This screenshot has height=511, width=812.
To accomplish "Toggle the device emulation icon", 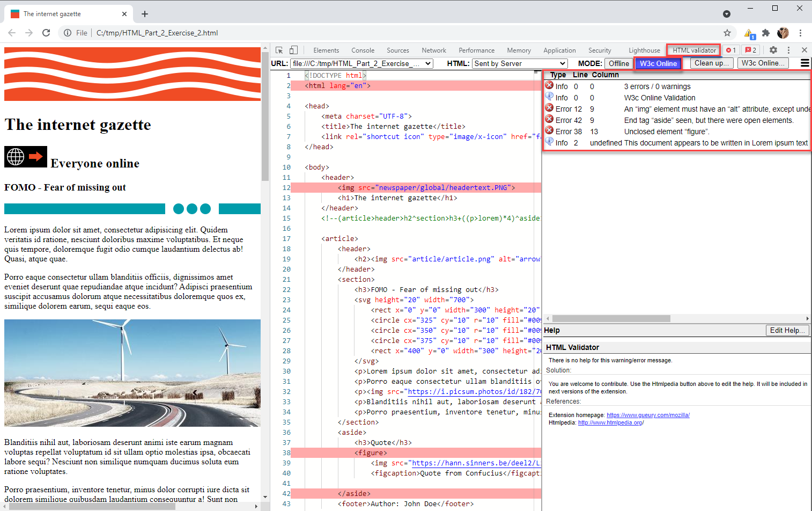I will pyautogui.click(x=293, y=49).
